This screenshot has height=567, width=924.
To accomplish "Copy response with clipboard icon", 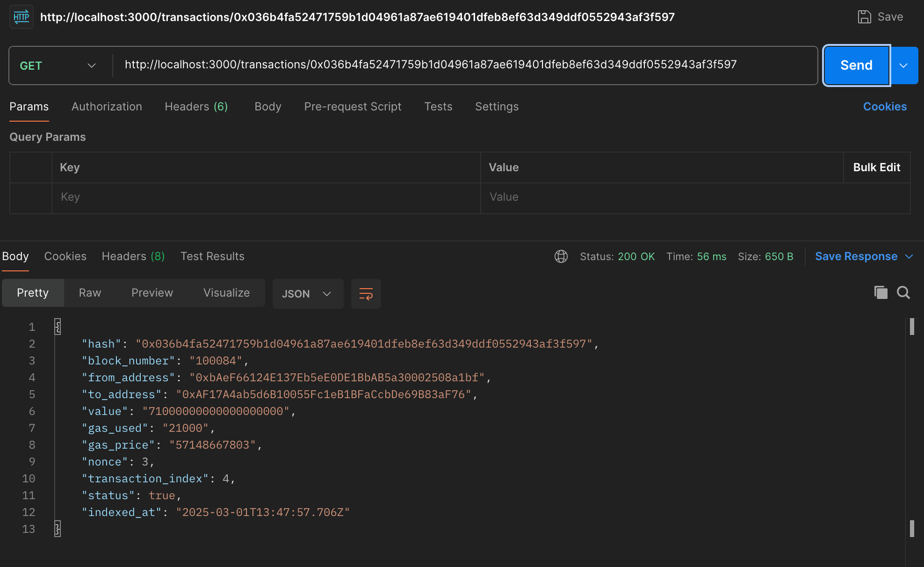I will (881, 293).
